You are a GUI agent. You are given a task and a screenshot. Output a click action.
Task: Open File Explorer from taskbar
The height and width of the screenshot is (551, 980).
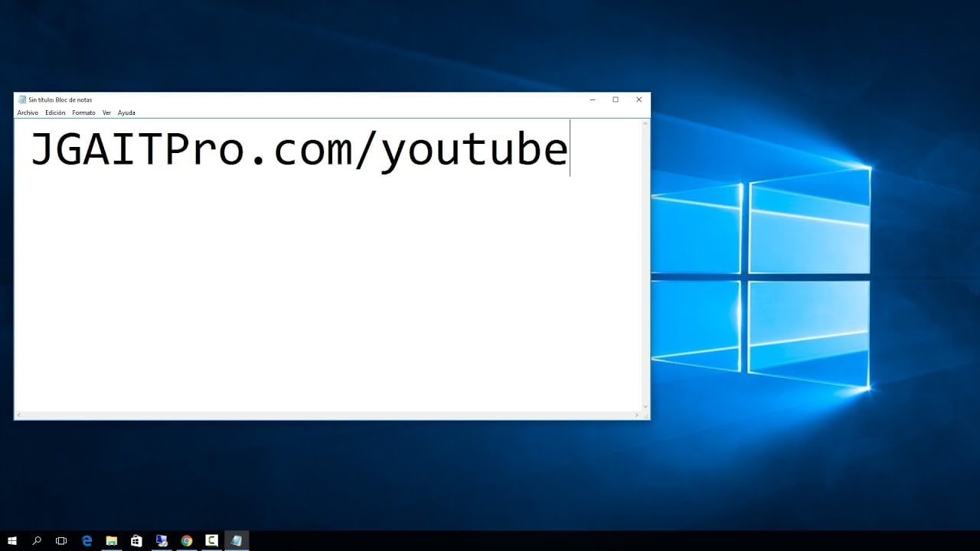pos(111,541)
